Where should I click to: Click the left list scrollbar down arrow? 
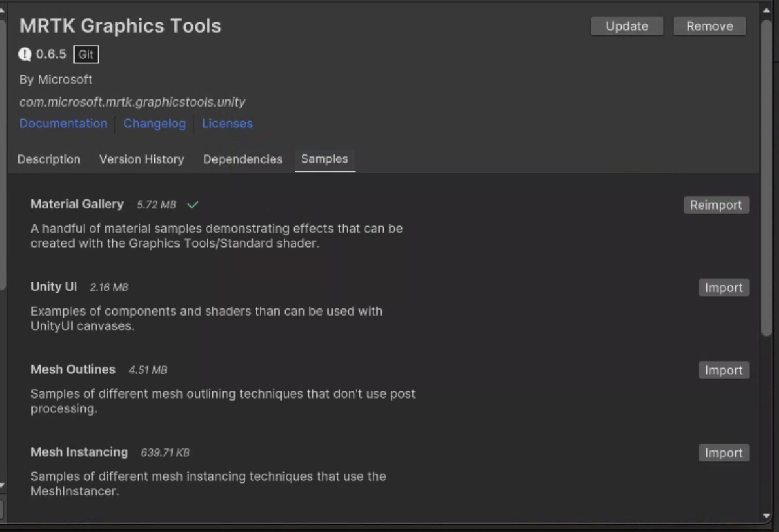tap(3, 485)
